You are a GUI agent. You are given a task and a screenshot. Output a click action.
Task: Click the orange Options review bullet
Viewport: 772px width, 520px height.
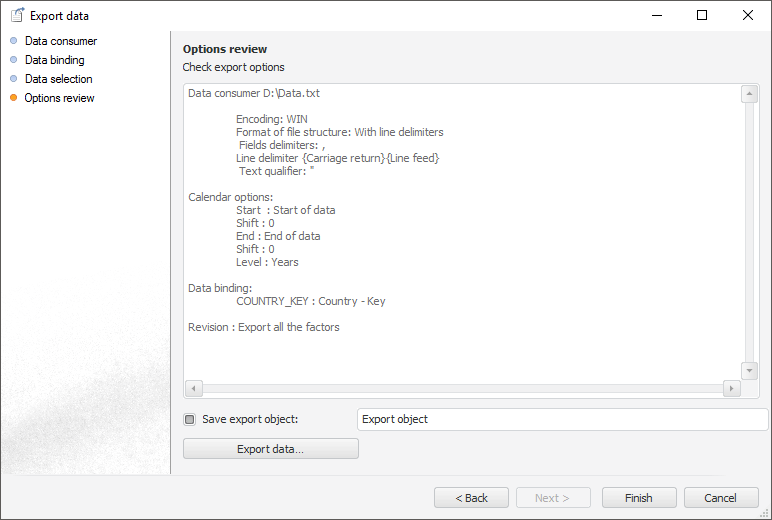click(x=14, y=98)
